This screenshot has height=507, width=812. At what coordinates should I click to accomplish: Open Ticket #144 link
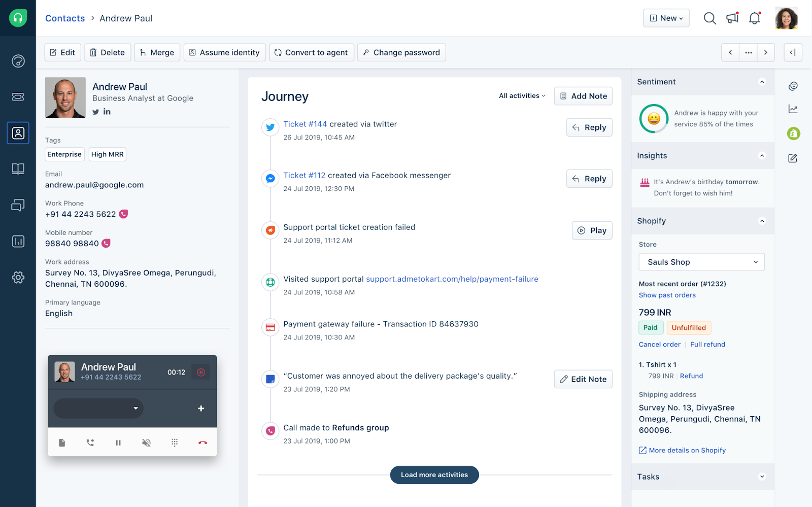point(305,124)
